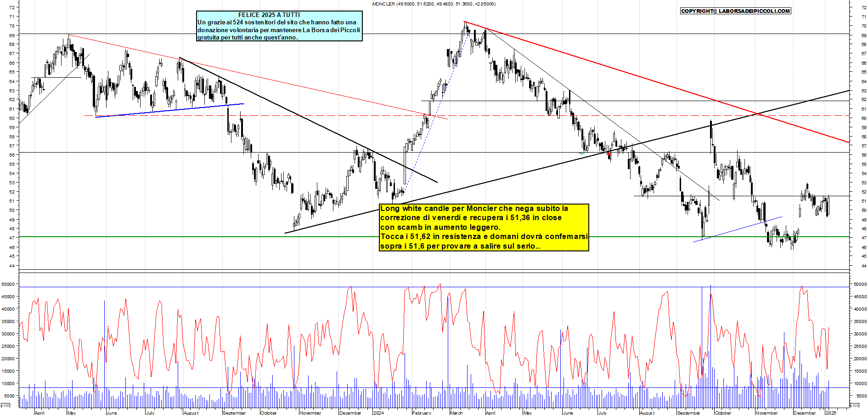Click 'Tocca i 51,62 in resistenza' line

click(x=484, y=237)
